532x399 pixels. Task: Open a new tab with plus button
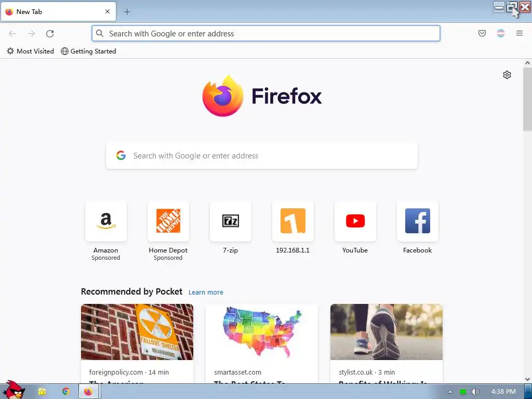coord(127,11)
